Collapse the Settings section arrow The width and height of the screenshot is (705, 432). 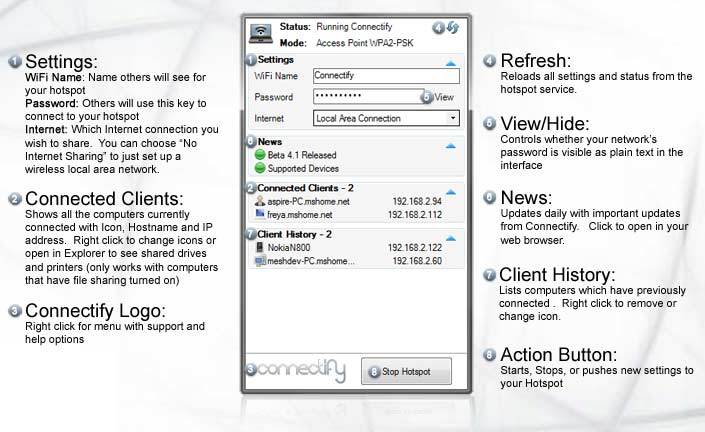[451, 63]
